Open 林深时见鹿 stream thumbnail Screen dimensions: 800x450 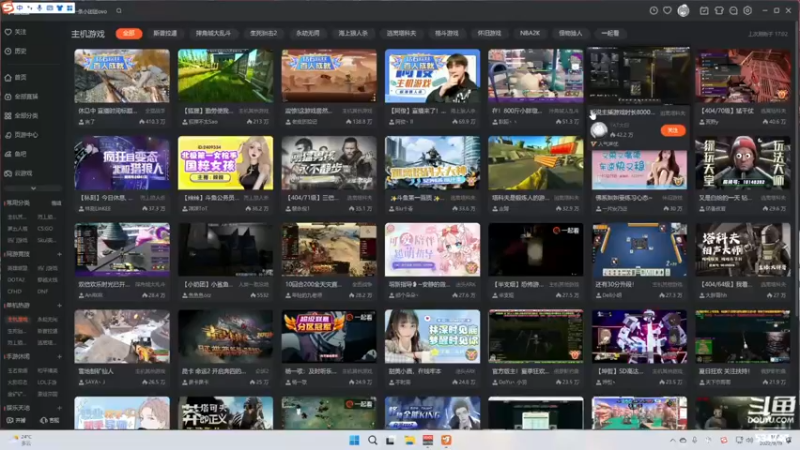pyautogui.click(x=433, y=337)
